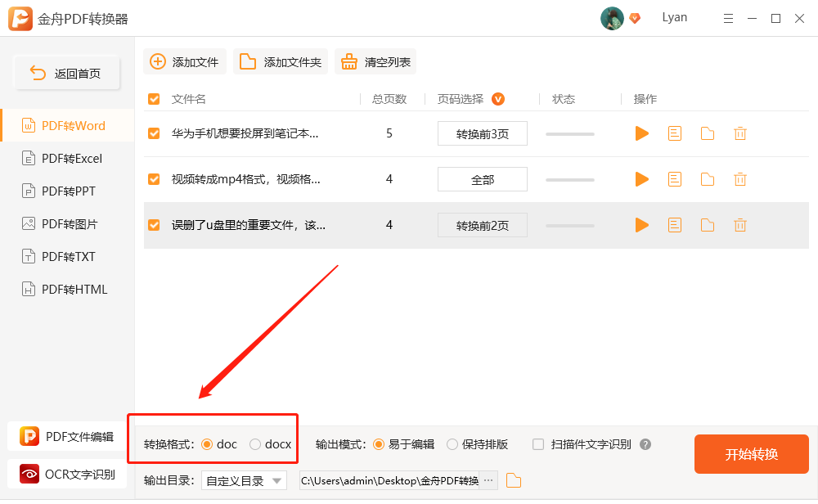
Task: Start converting the 华为手机 file with play icon
Action: click(x=641, y=133)
